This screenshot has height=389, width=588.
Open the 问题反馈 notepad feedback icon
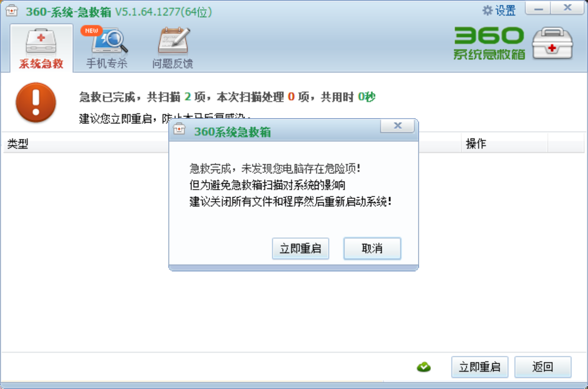coord(174,40)
